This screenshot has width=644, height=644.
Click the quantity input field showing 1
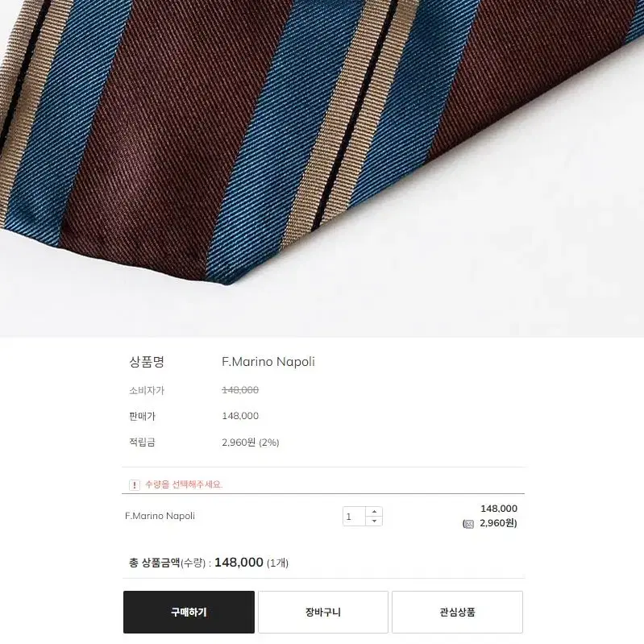tap(354, 517)
